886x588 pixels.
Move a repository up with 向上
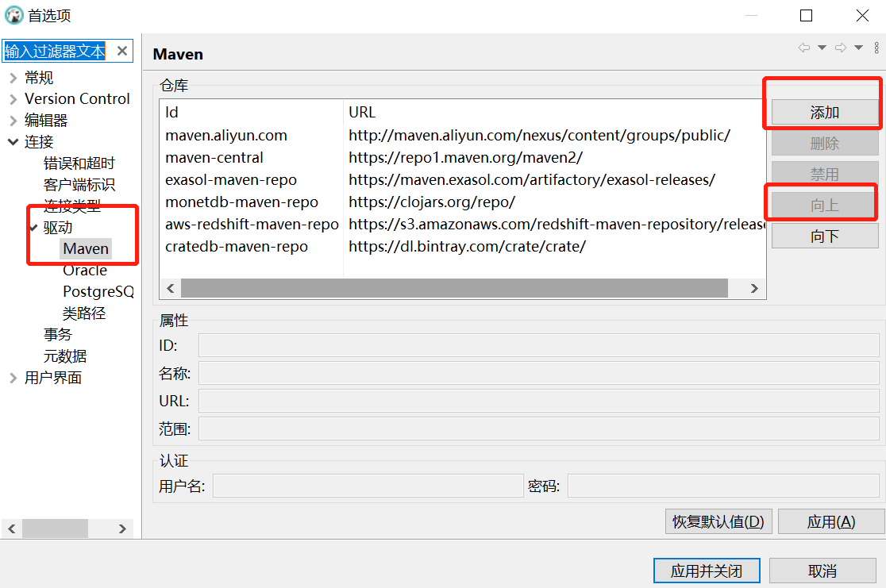pos(825,202)
